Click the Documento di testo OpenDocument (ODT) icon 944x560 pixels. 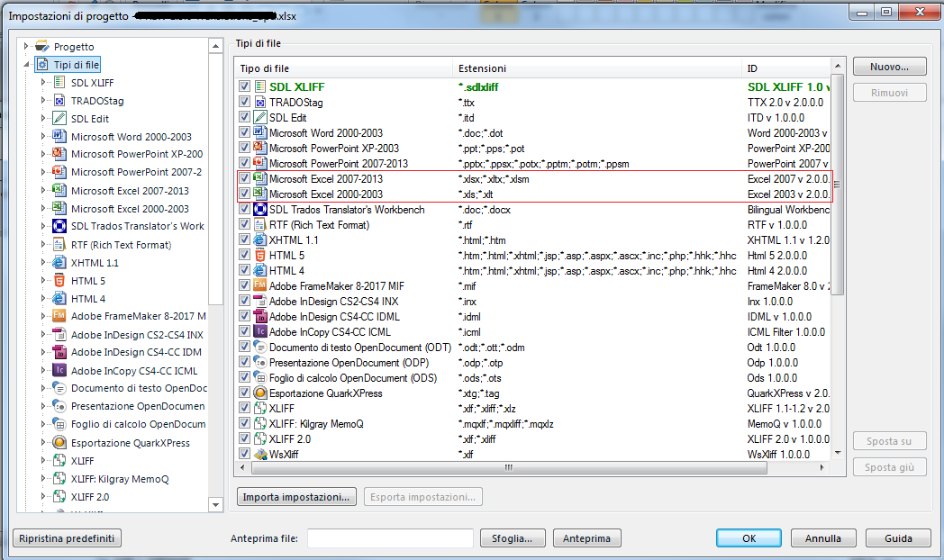click(259, 347)
